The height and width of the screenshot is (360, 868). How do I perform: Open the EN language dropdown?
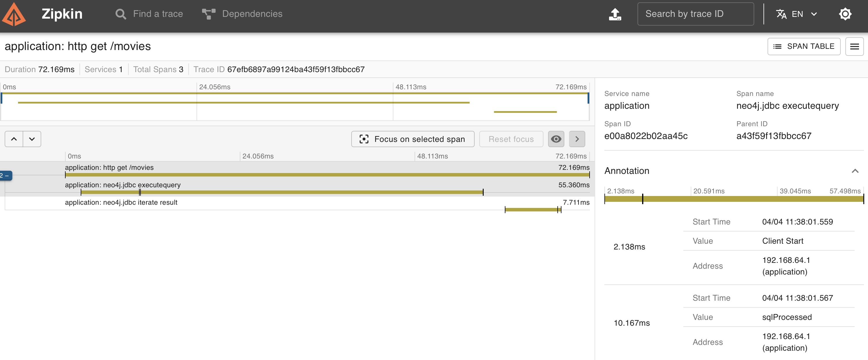point(813,14)
